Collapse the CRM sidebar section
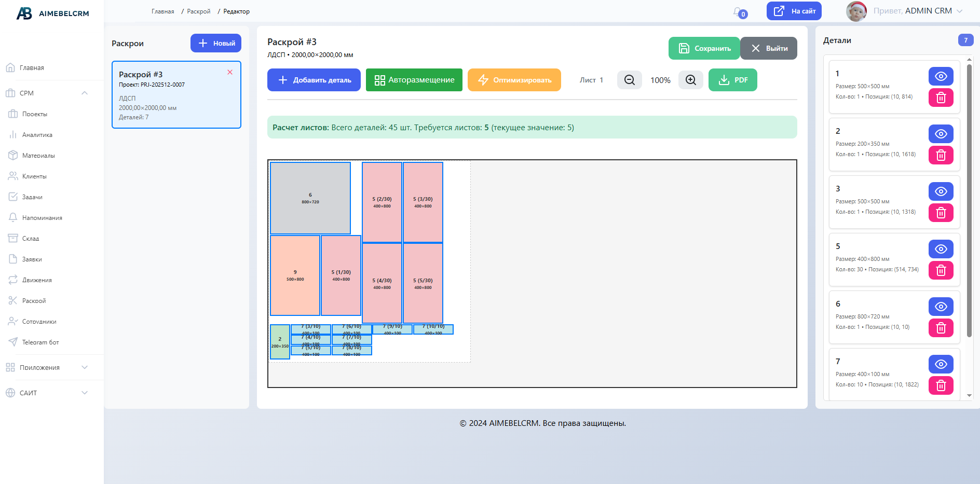Image resolution: width=980 pixels, height=484 pixels. pos(85,93)
